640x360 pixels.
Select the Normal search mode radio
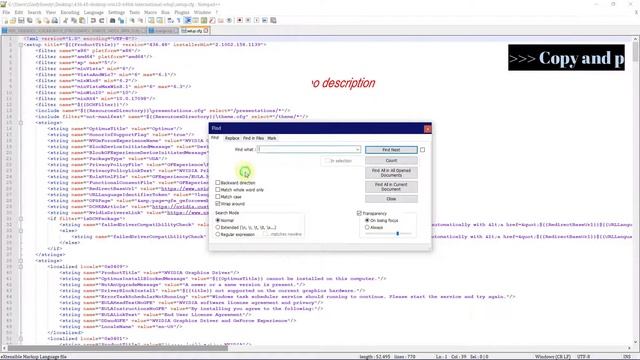pyautogui.click(x=218, y=220)
